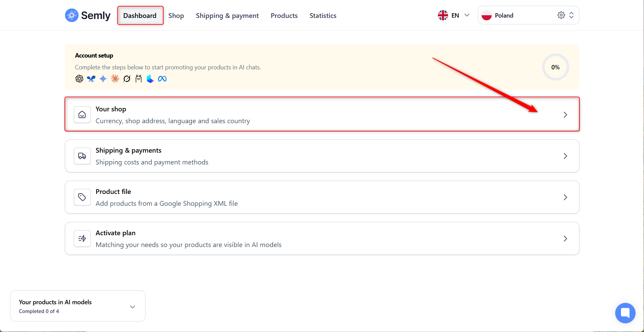
Task: Click 'Currency, shop address, language and sales country'
Action: [173, 121]
